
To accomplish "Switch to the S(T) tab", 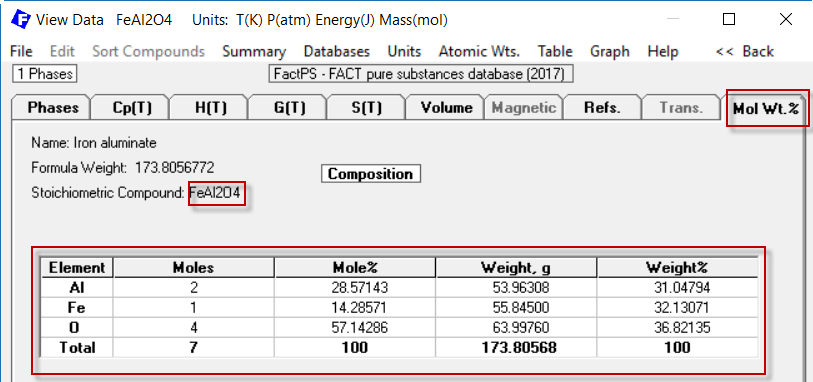I will [x=367, y=108].
